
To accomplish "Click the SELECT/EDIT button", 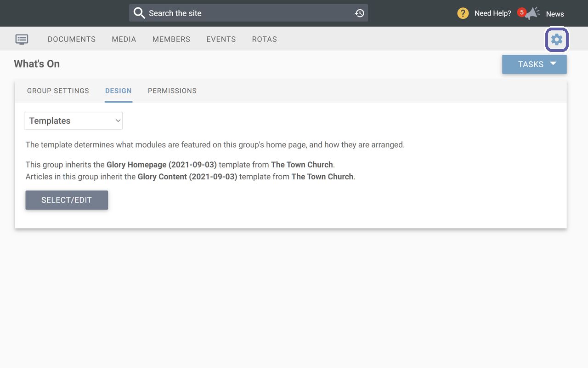I will click(67, 200).
